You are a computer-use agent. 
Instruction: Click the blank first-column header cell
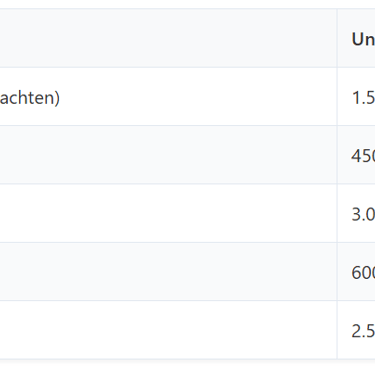coord(168,38)
